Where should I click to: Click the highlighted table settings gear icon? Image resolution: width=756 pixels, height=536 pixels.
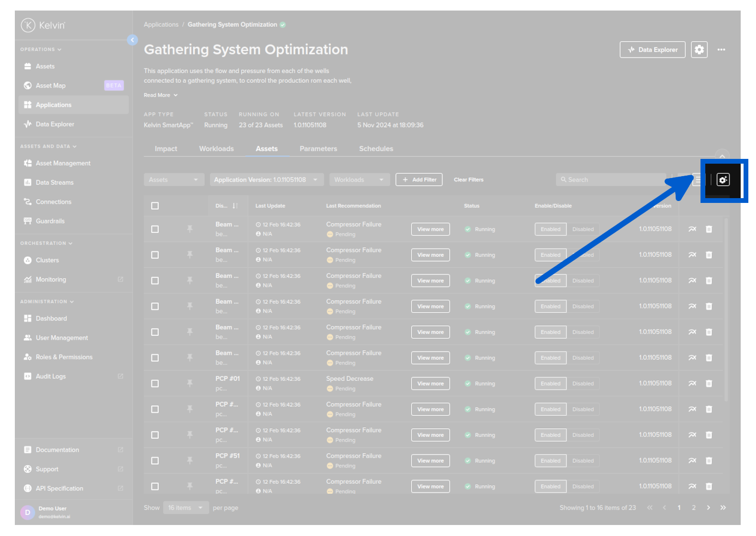click(x=723, y=180)
